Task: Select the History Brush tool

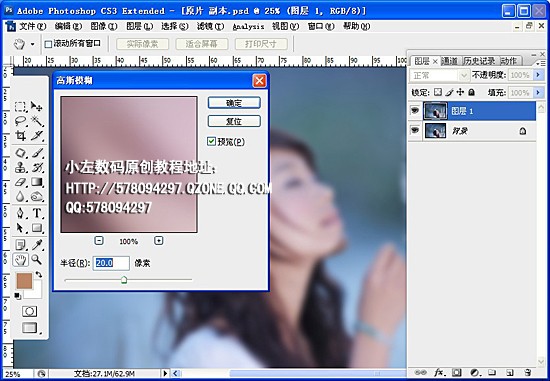Action: coord(37,168)
